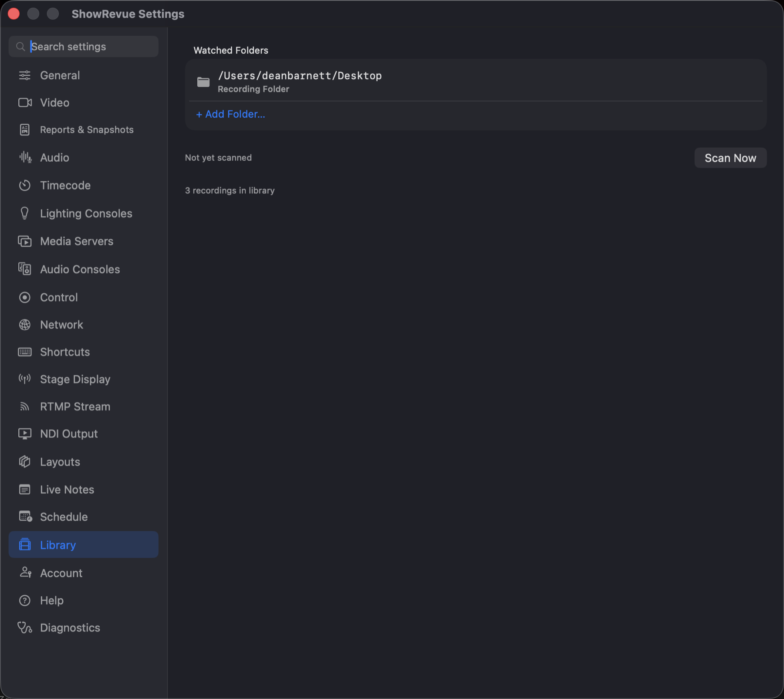Open Help section
Screen dimensions: 784x699
83,601
